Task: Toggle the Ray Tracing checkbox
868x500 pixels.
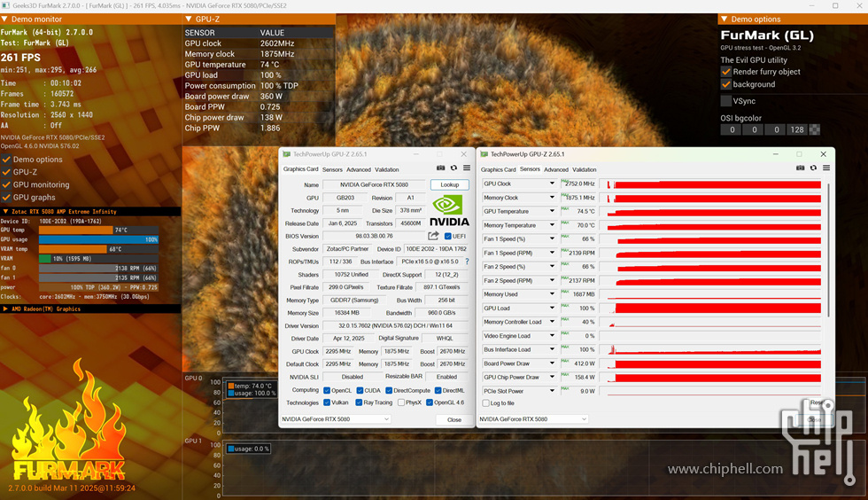Action: 359,402
